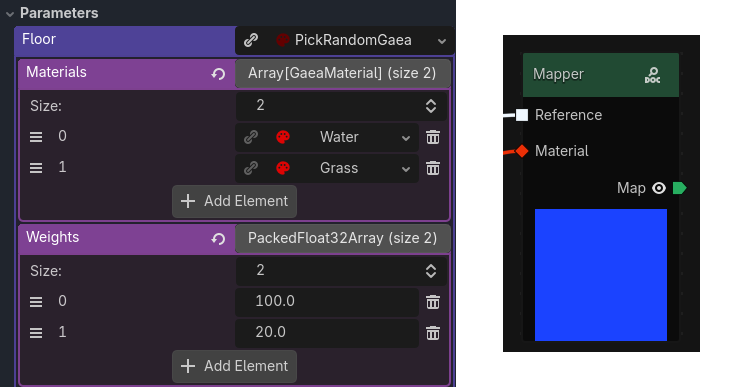Edit the 100.0 weight value

327,301
